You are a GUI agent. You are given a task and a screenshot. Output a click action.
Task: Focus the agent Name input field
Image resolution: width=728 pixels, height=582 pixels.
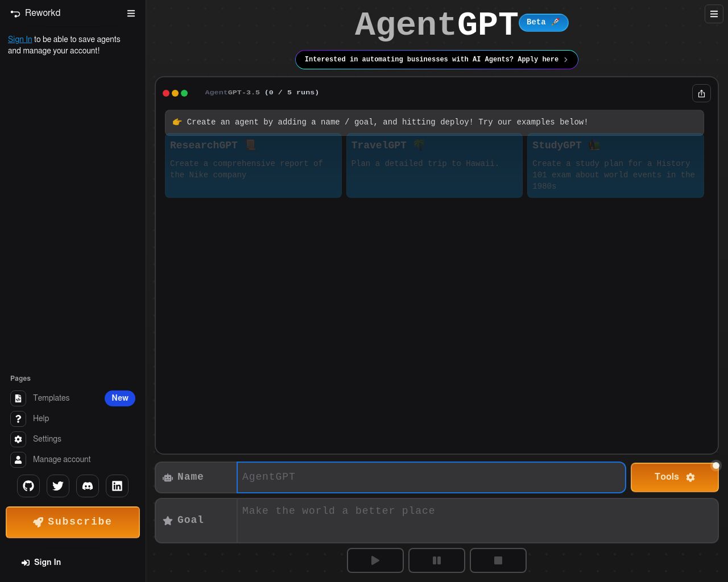[431, 477]
